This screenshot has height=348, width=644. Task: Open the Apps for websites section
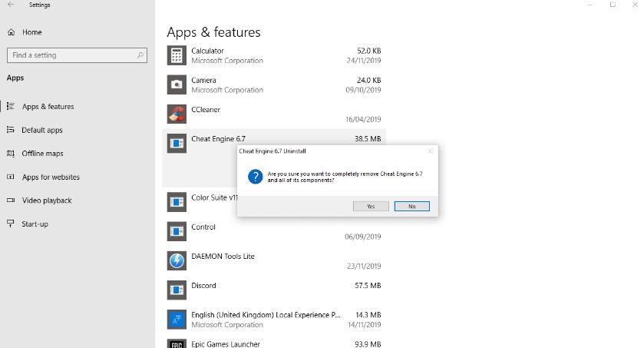[x=51, y=177]
